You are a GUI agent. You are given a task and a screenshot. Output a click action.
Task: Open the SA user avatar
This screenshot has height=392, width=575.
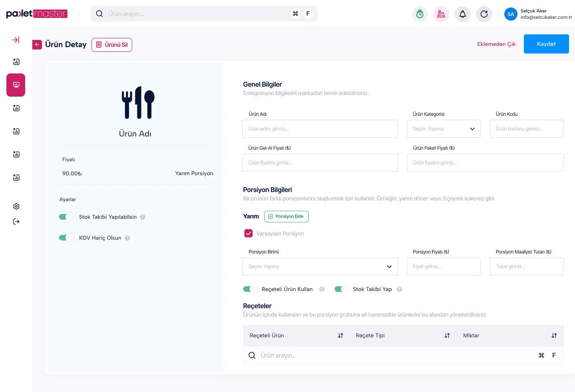pos(511,14)
